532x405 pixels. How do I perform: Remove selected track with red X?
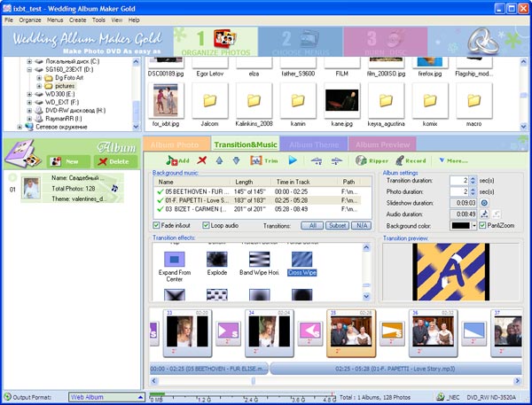[x=202, y=160]
